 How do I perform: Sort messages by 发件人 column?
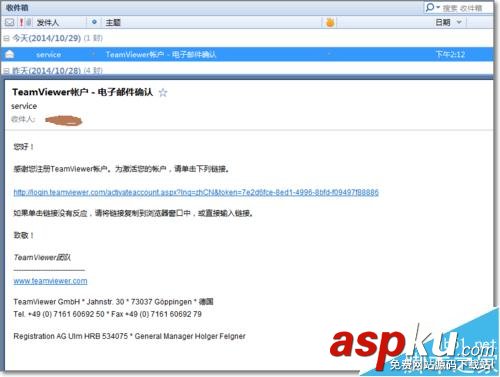pos(47,23)
